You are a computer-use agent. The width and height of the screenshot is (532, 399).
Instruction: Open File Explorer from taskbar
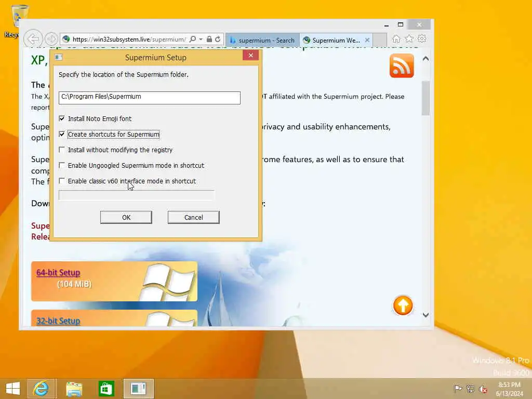click(x=74, y=389)
